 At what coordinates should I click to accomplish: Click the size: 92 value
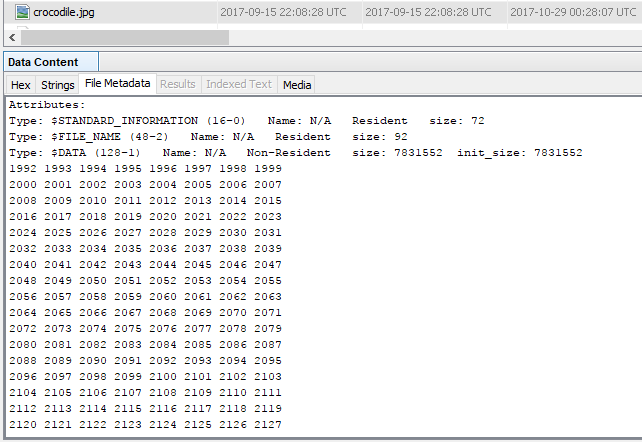[x=380, y=137]
